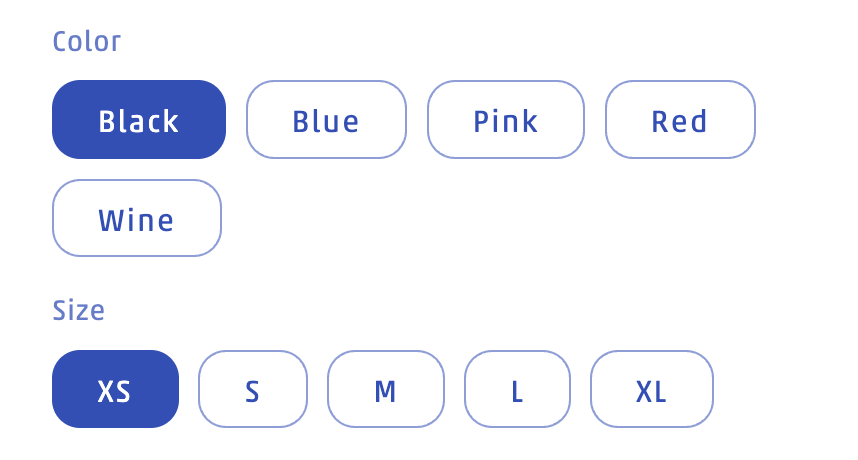Viewport: 858px width, 460px height.
Task: Deselect the highlighted Black chip
Action: (x=139, y=120)
